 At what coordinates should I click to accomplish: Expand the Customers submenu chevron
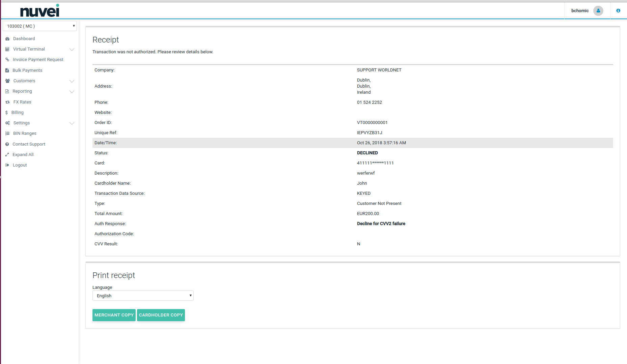click(72, 81)
